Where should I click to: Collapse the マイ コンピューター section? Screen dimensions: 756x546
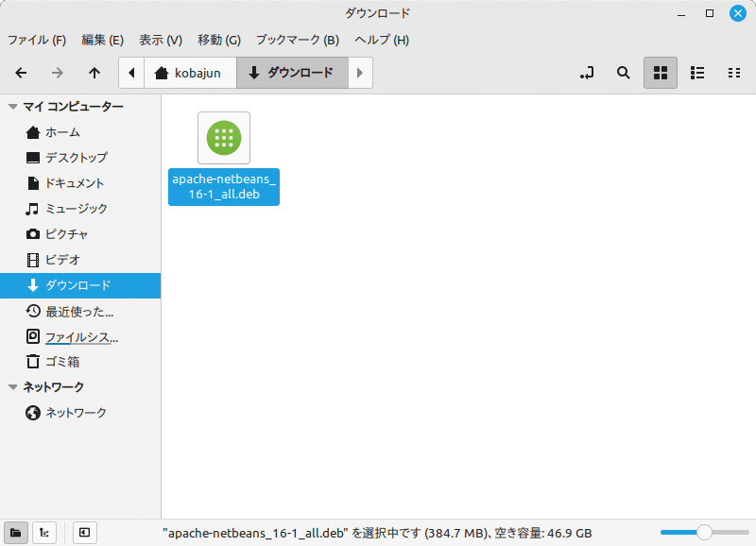pyautogui.click(x=13, y=107)
